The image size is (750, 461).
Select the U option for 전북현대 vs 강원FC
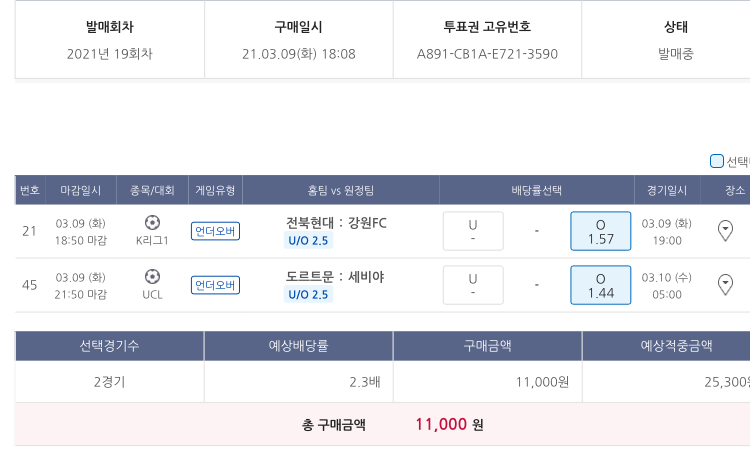[473, 231]
